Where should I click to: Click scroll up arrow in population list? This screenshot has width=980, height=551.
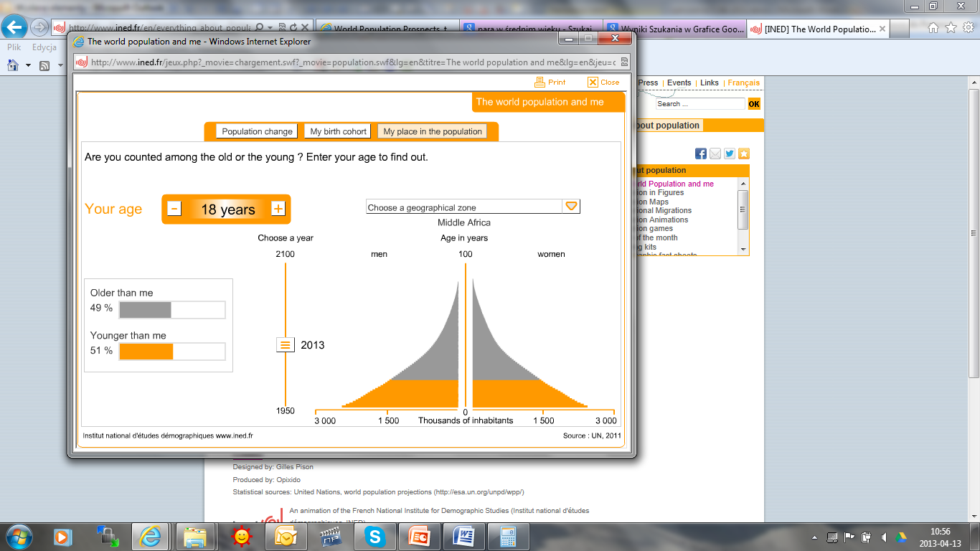pyautogui.click(x=743, y=184)
